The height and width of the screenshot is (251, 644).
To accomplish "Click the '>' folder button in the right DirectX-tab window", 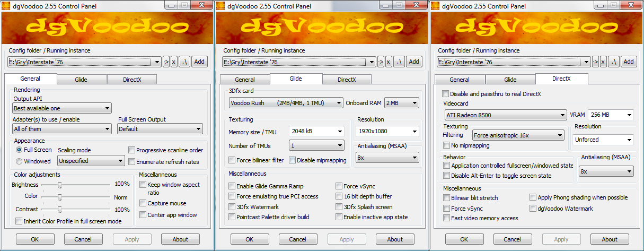I will (x=595, y=62).
